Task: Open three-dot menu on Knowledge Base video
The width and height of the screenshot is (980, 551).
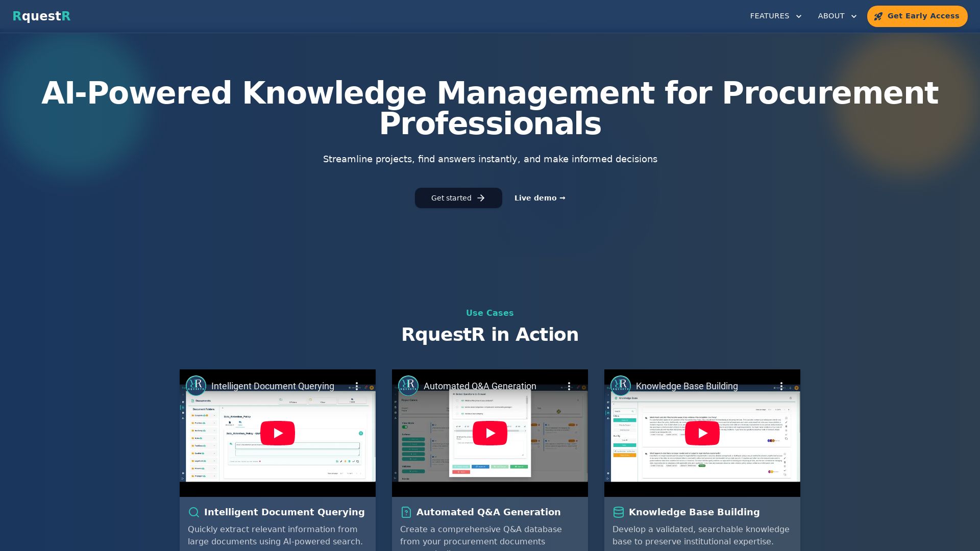Action: pyautogui.click(x=781, y=386)
